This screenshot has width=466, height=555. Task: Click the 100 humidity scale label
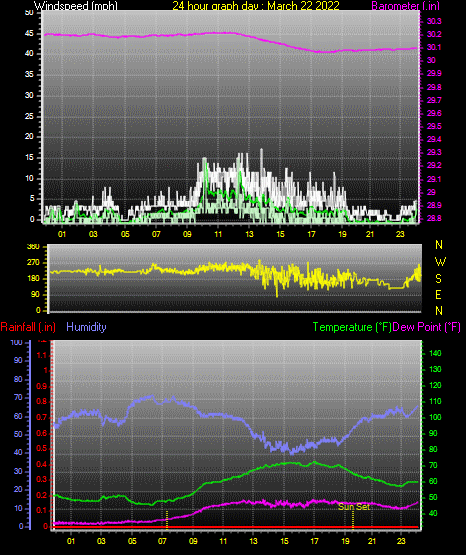[16, 343]
